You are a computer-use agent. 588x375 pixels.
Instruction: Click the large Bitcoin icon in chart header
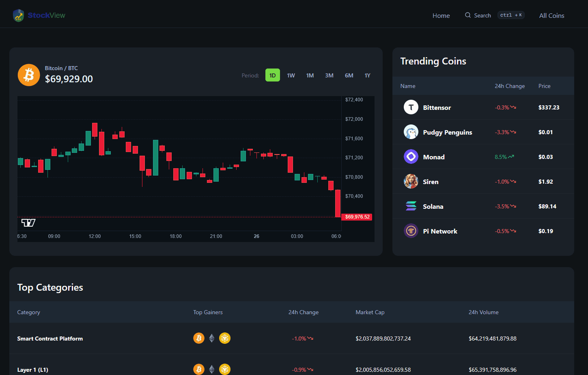tap(29, 75)
